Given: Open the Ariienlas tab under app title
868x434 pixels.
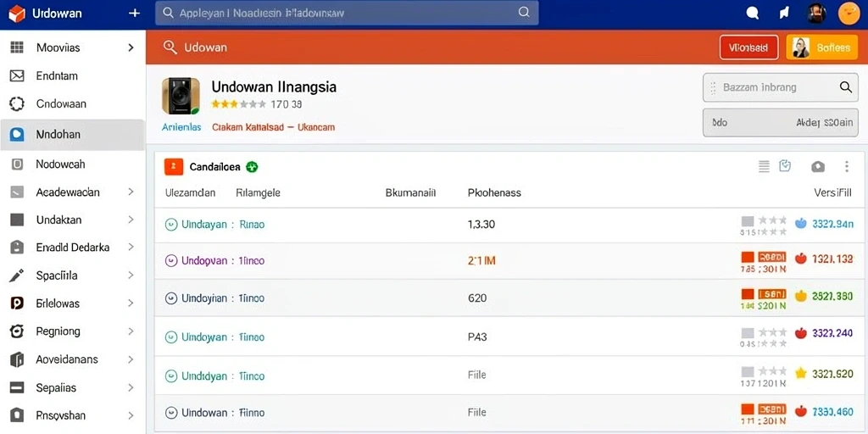Looking at the screenshot, I should (181, 127).
